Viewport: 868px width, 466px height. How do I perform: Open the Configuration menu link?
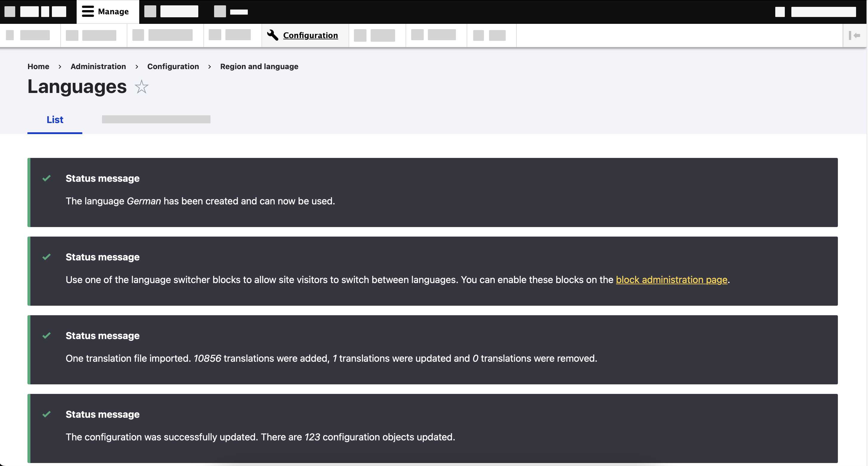click(x=310, y=35)
